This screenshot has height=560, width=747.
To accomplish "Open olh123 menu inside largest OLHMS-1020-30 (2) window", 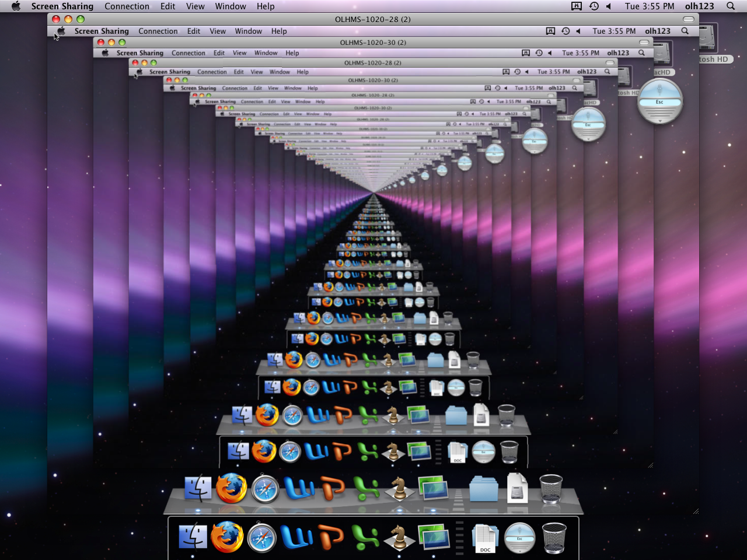I will click(x=618, y=53).
